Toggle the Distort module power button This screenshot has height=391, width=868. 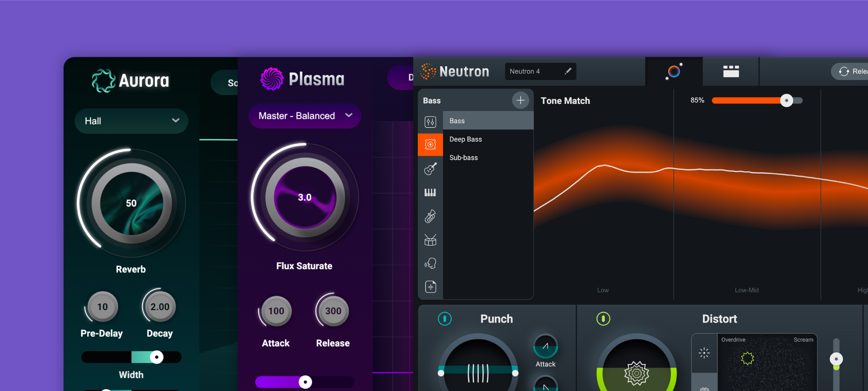[603, 319]
